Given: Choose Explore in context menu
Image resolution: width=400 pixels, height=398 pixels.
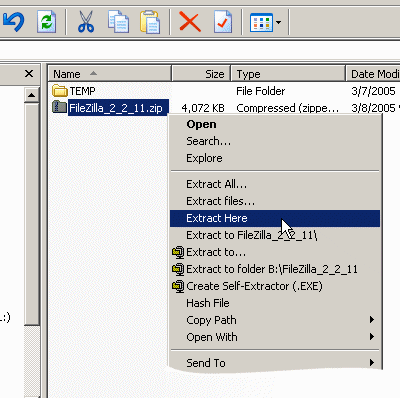Looking at the screenshot, I should click(x=275, y=158).
